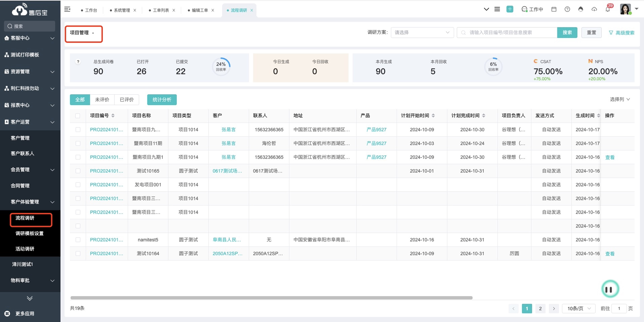Open 高级搜索 advanced filter
Viewport: 644px width, 322px height.
[621, 33]
